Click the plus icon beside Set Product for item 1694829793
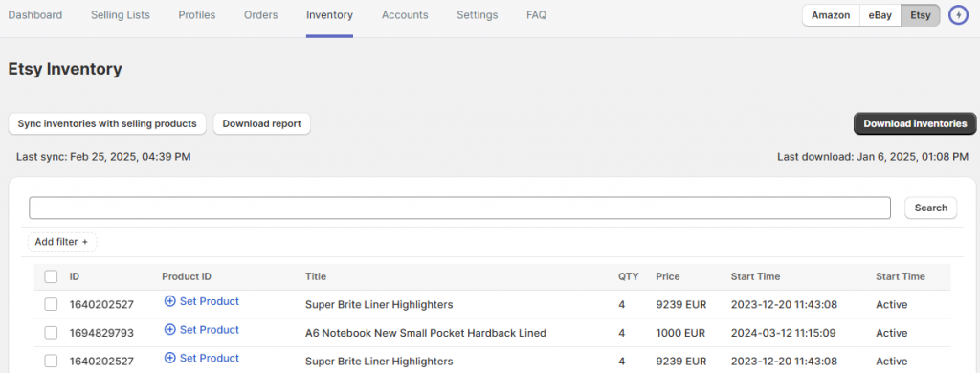Viewport: 980px width, 373px height. pos(169,330)
